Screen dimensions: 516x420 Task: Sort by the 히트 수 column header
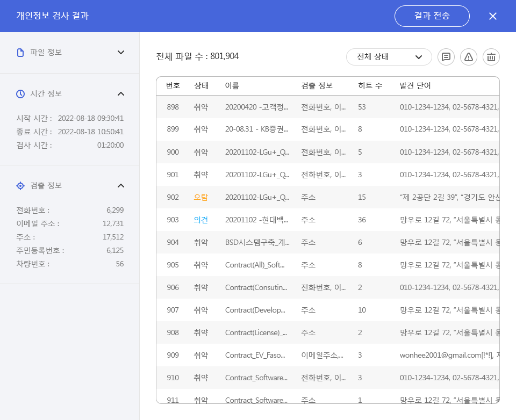pos(370,86)
